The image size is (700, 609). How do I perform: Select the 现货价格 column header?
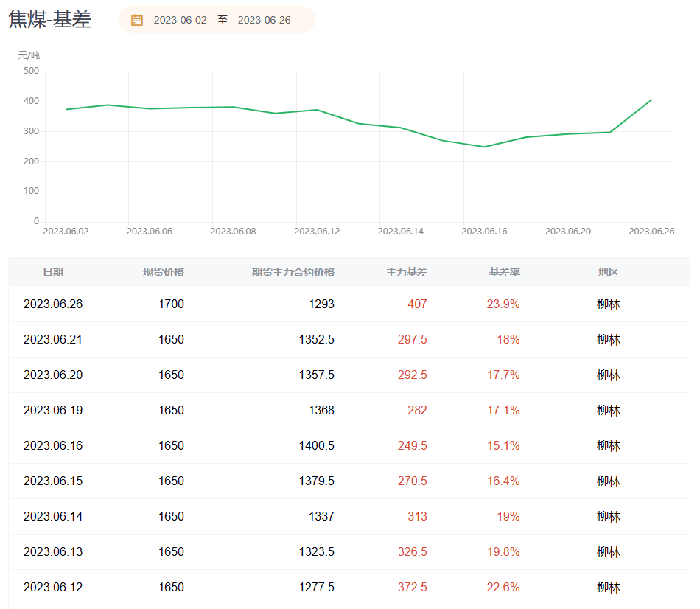164,272
